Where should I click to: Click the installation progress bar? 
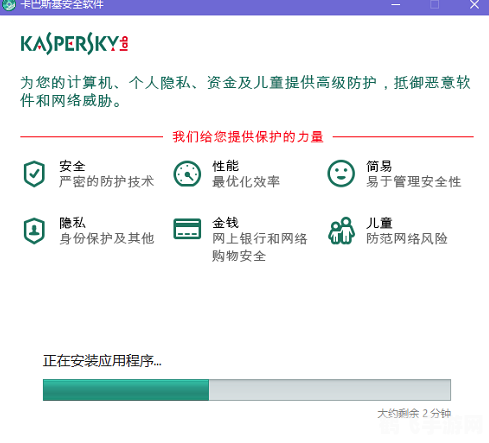tap(247, 390)
